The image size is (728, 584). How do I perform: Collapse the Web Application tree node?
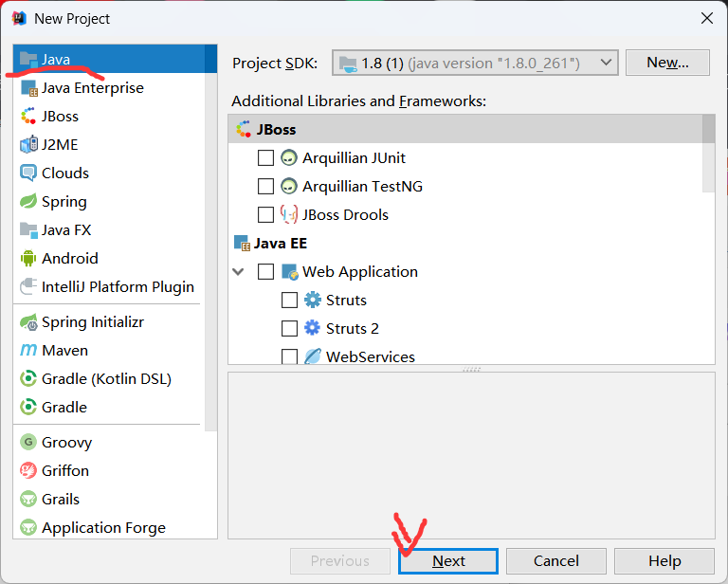(x=238, y=271)
